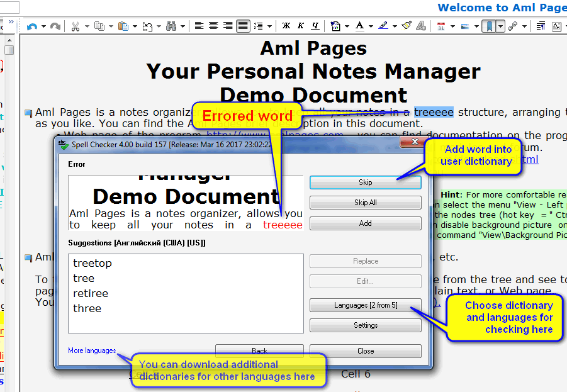
Task: Center-align the text
Action: coord(213,26)
